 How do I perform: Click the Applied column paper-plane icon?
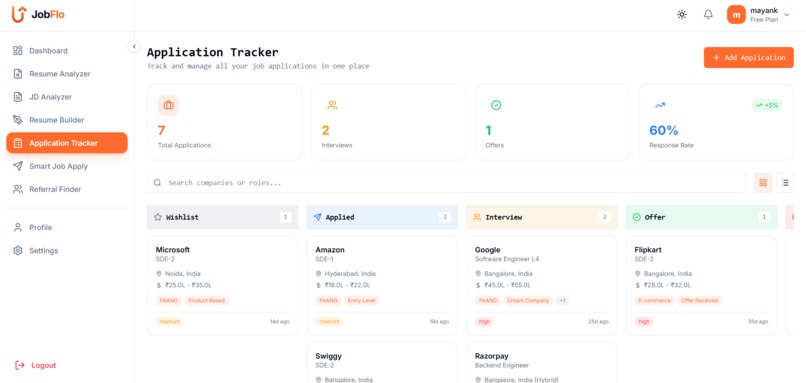pyautogui.click(x=318, y=217)
